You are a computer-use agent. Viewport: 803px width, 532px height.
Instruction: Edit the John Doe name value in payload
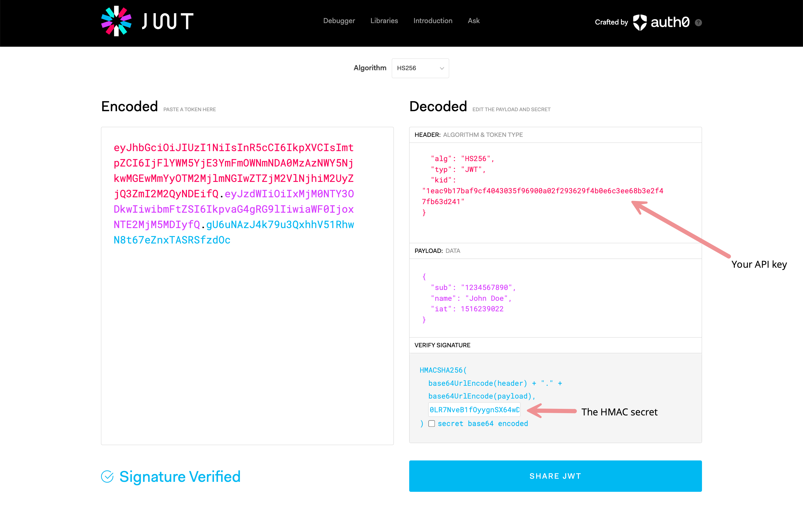coord(488,298)
